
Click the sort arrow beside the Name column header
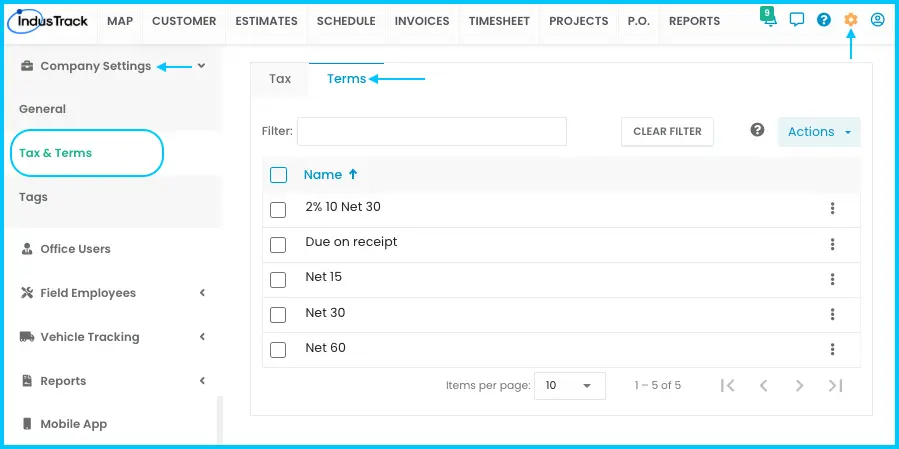[x=353, y=174]
